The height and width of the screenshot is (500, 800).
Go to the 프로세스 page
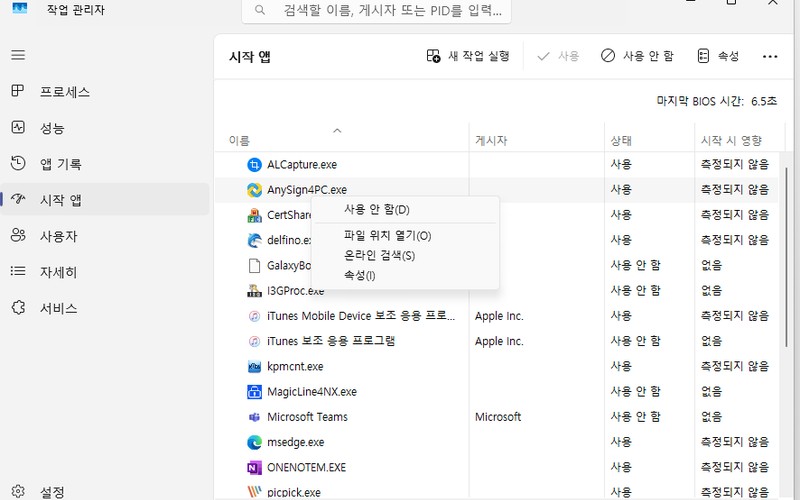[x=105, y=92]
